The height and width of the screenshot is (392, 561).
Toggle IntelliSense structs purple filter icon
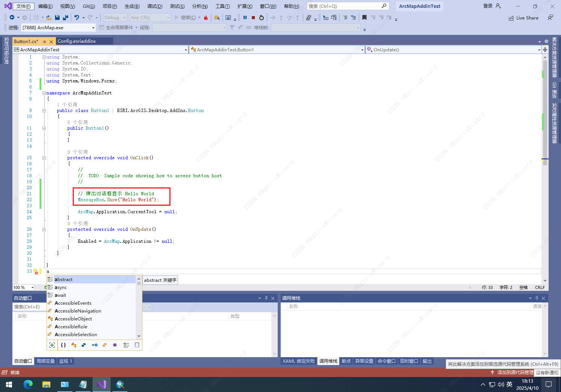pyautogui.click(x=115, y=345)
